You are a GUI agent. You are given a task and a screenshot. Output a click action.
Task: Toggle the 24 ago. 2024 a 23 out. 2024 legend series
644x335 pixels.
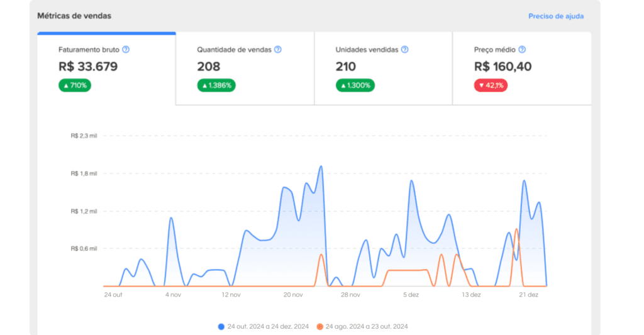tap(362, 326)
